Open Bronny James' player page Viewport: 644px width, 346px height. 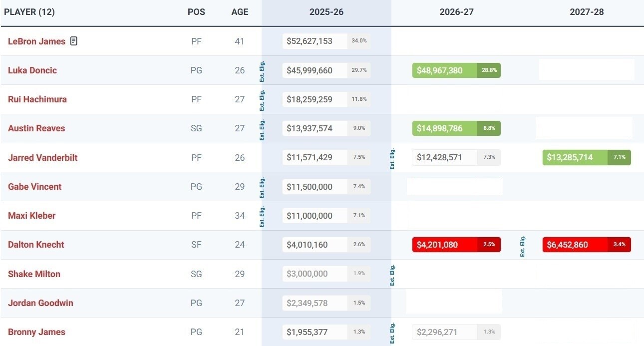point(36,332)
